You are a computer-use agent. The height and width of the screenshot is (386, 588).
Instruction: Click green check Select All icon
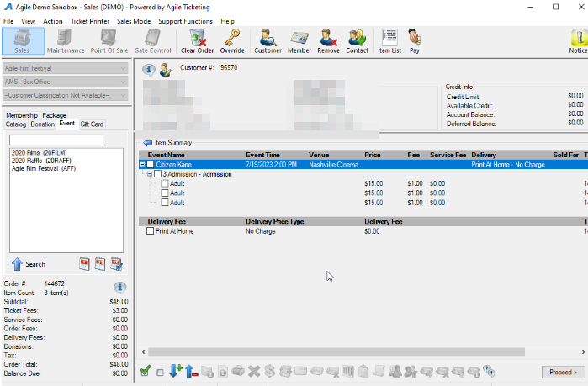(x=146, y=371)
